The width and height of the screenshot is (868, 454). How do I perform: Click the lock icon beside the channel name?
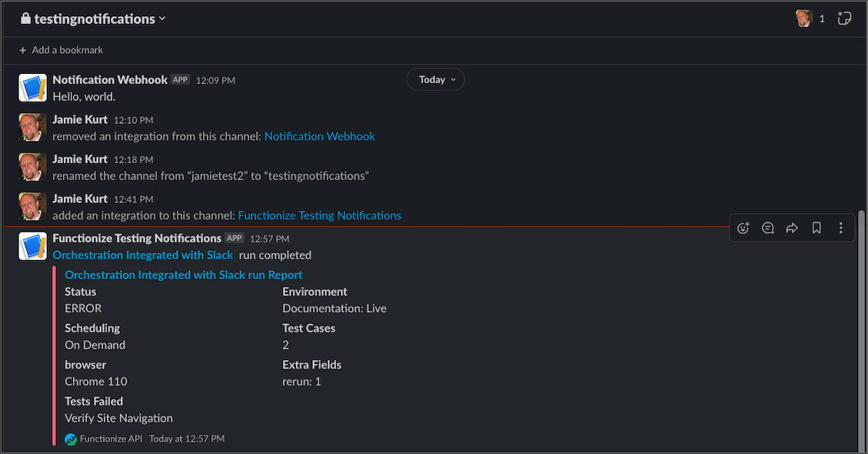point(25,18)
